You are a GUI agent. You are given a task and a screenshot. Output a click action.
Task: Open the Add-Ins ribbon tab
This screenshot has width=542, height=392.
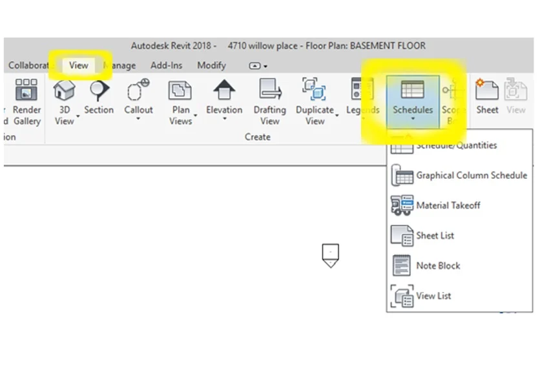pyautogui.click(x=166, y=65)
